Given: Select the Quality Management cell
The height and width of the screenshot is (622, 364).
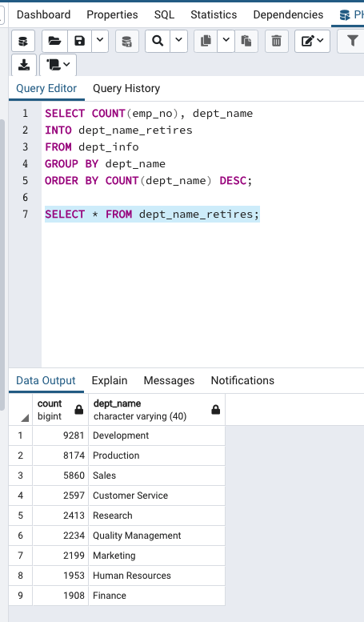Looking at the screenshot, I should point(157,536).
